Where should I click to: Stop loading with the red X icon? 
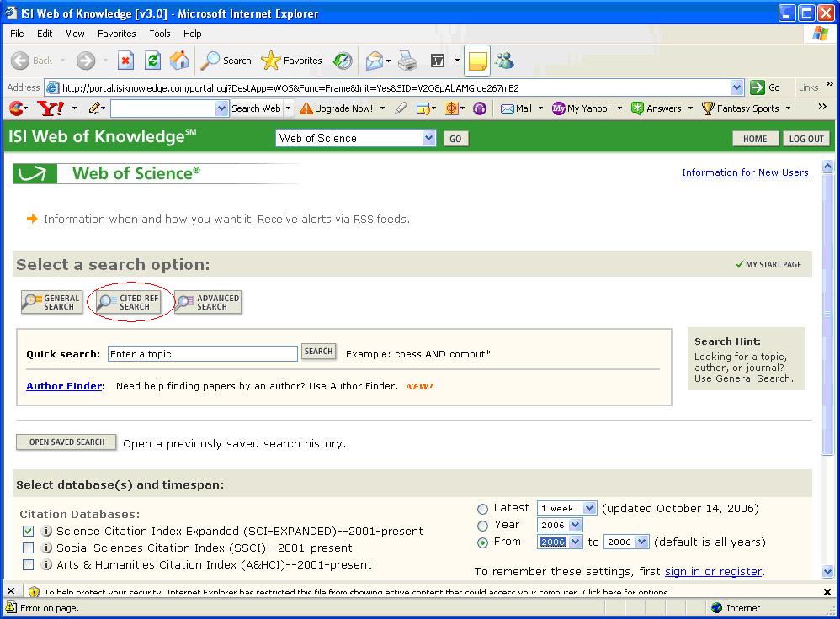tap(125, 60)
